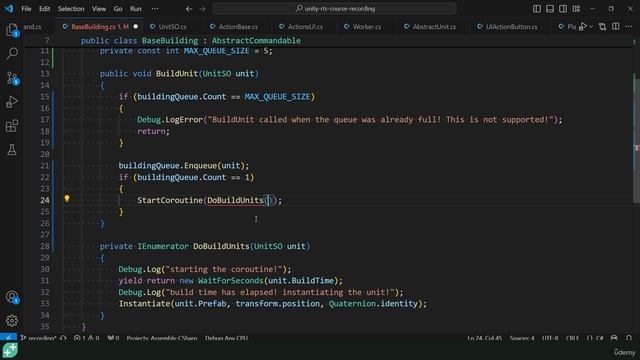Open the Run menu
Screen dimensions: 640x360
(136, 9)
